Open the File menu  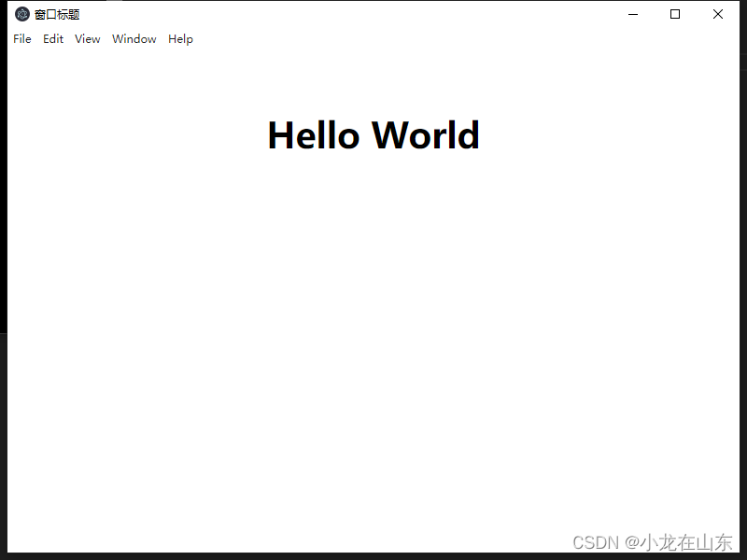22,39
